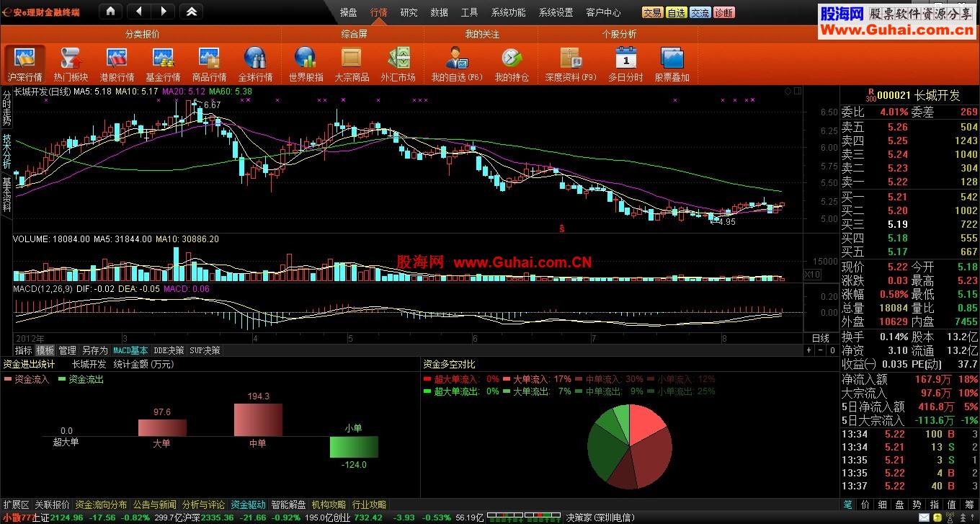Open the 机构攻略 bottom tab
This screenshot has height=524, width=980.
pos(329,505)
